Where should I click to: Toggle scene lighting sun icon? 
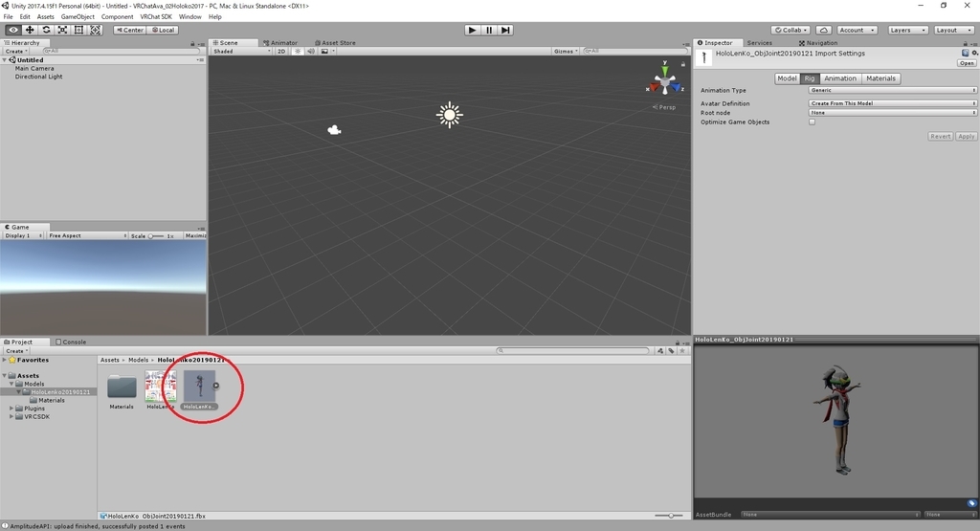(298, 52)
